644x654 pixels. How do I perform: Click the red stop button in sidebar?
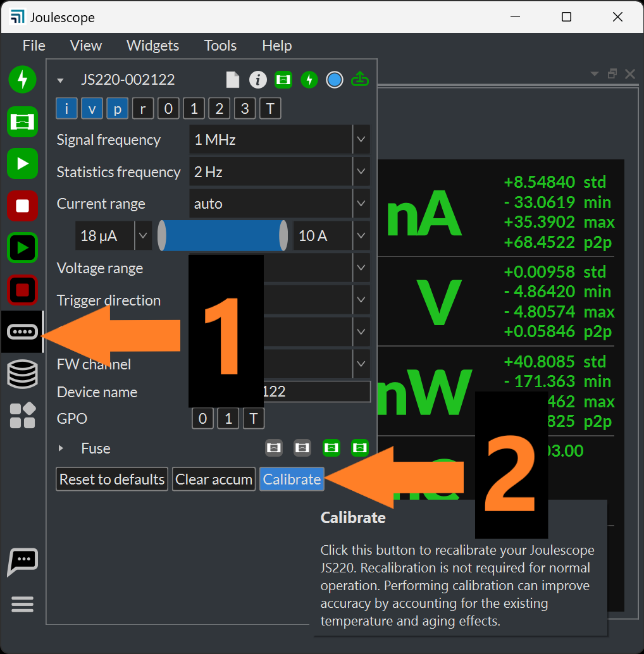click(x=23, y=206)
